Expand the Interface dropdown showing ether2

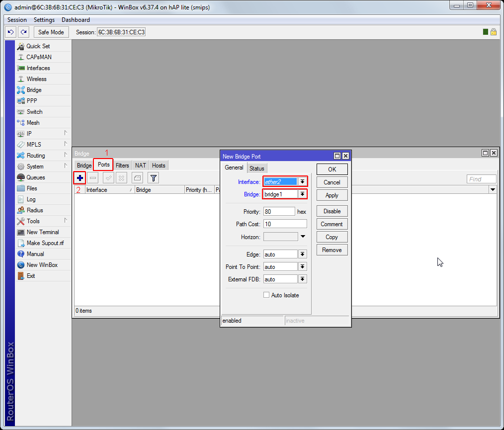coord(302,182)
